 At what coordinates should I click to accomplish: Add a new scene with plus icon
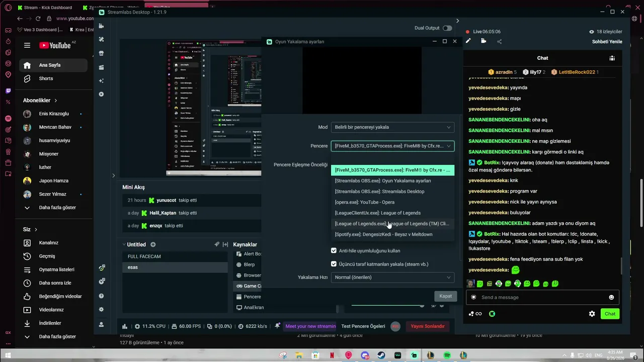pyautogui.click(x=153, y=245)
